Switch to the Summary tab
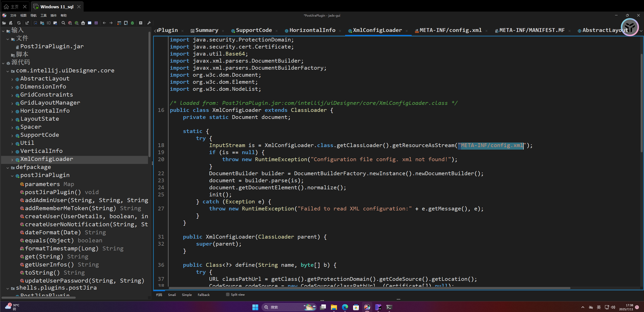The height and width of the screenshot is (312, 644). click(207, 30)
